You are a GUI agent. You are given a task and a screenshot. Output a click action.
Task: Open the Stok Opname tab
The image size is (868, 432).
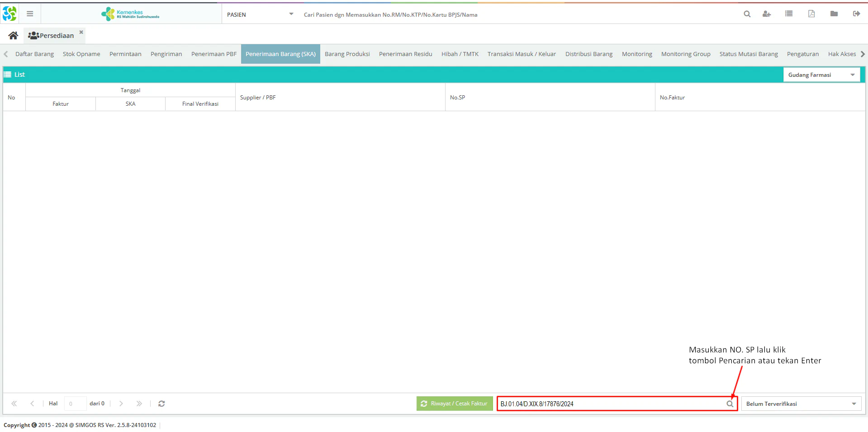[81, 54]
